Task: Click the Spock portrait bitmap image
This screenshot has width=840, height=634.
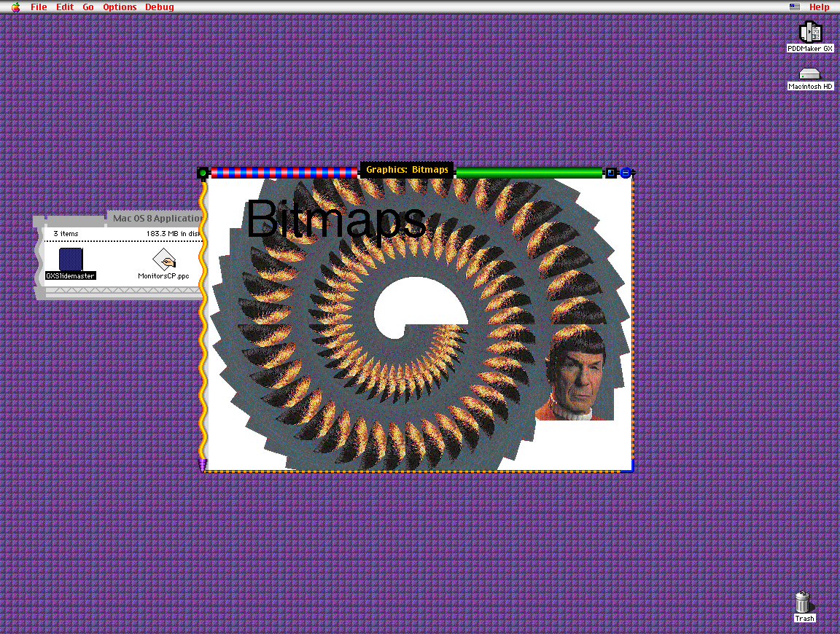Action: (x=575, y=372)
